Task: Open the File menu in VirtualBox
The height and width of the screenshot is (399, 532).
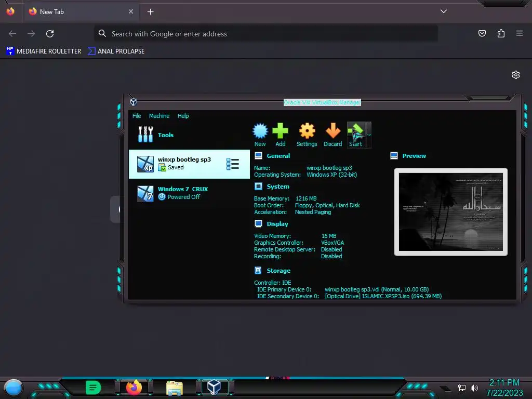Action: [137, 116]
